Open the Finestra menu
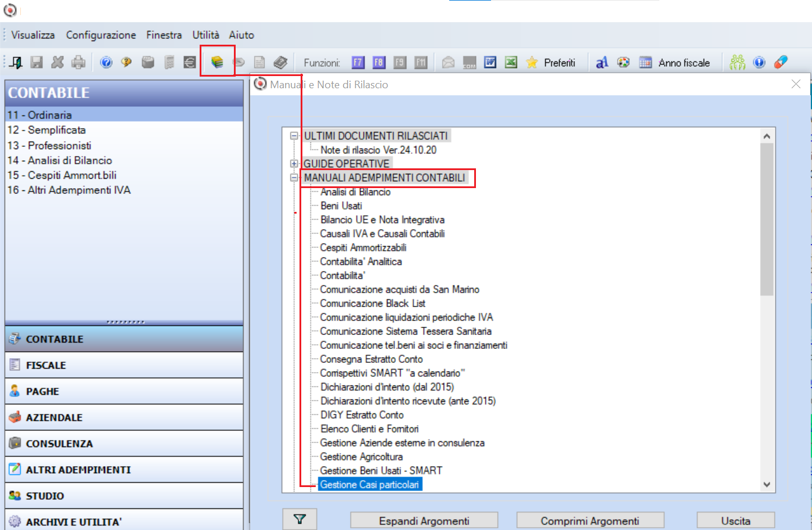Viewport: 812px width, 530px height. pyautogui.click(x=164, y=35)
